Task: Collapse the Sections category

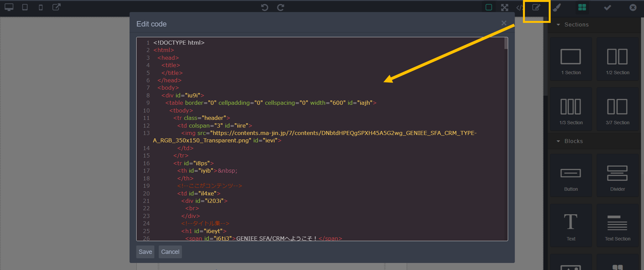Action: (x=558, y=25)
